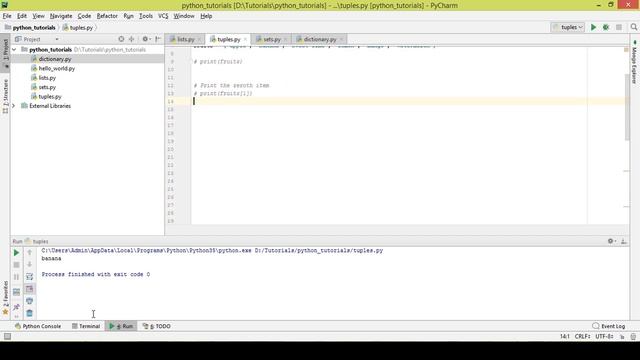Open the Edit menu
Image resolution: width=640 pixels, height=360 pixels.
[x=22, y=16]
